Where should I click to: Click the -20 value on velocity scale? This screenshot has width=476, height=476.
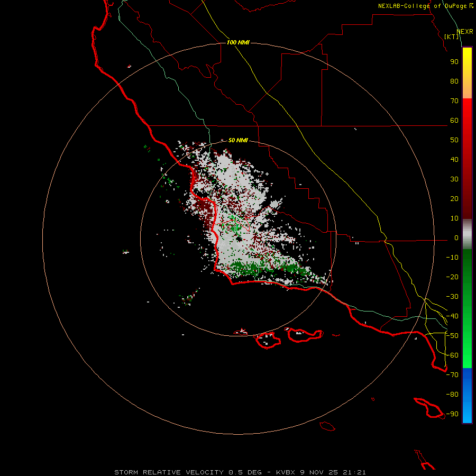(452, 277)
